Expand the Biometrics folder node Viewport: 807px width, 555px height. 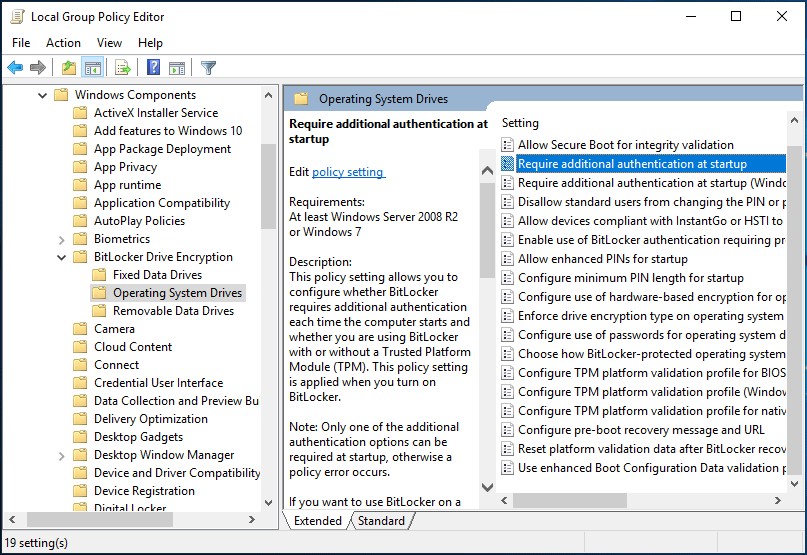tap(62, 239)
